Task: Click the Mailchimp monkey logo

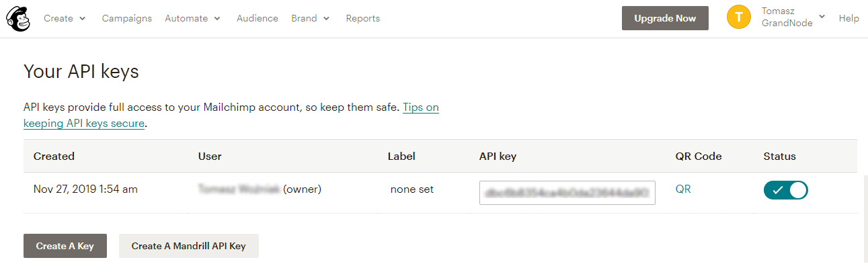Action: click(x=18, y=18)
